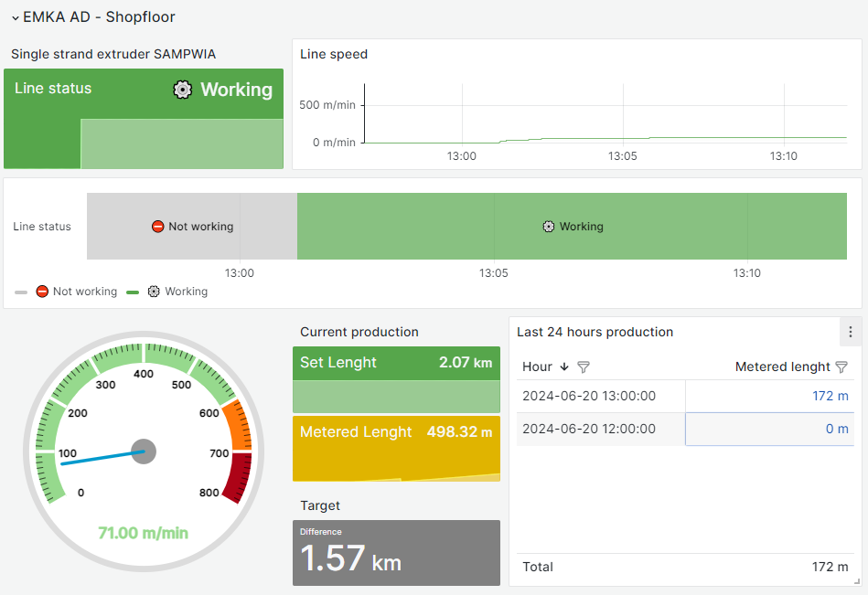Open the Hour column filter icon
Image resolution: width=868 pixels, height=595 pixels.
[584, 367]
